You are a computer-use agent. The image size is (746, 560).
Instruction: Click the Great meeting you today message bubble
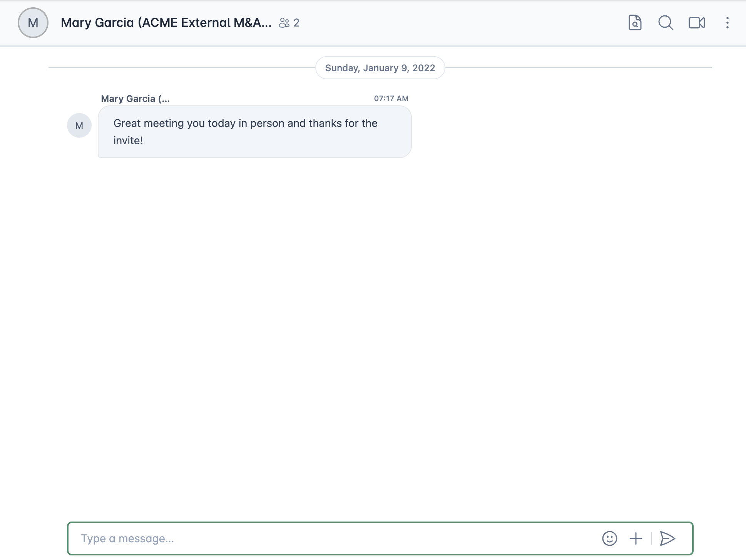(x=254, y=132)
